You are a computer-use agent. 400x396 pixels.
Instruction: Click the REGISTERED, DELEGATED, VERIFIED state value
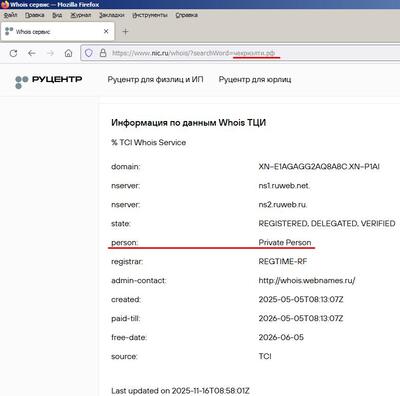point(327,223)
